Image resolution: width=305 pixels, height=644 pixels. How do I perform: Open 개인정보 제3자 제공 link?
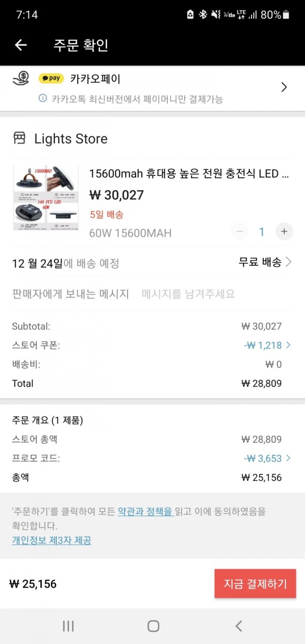[x=52, y=540]
